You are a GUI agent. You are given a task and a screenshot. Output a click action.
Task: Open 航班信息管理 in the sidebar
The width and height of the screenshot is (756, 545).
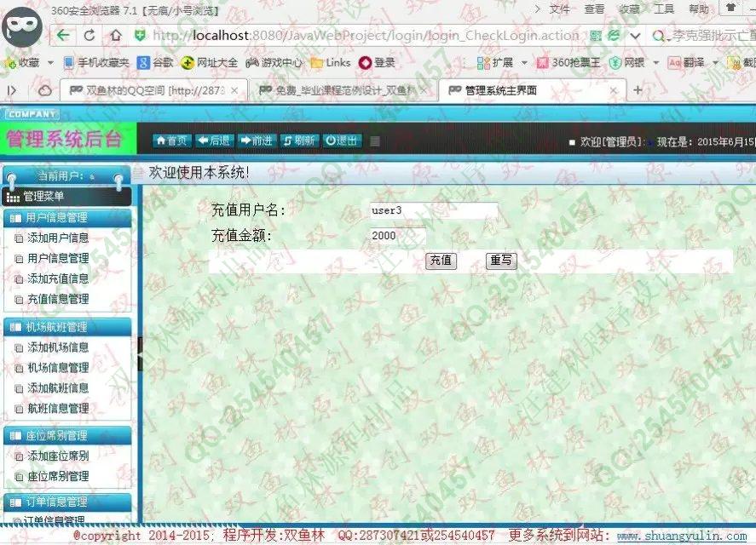point(58,408)
